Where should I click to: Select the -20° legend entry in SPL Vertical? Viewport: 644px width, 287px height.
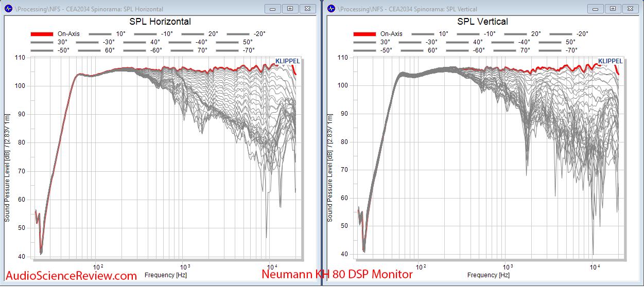tap(568, 34)
